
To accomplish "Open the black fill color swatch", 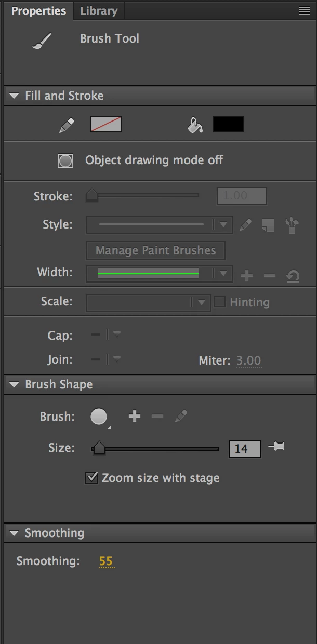I will pos(228,124).
